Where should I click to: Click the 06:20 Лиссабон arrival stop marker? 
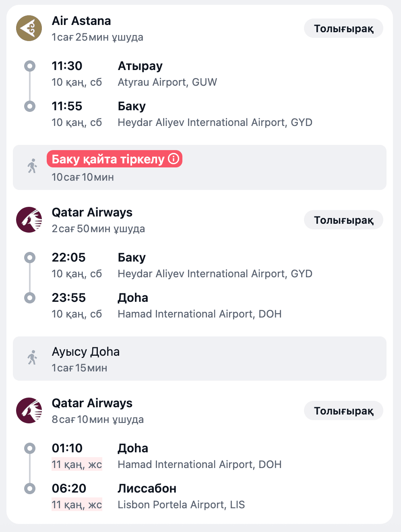30,489
